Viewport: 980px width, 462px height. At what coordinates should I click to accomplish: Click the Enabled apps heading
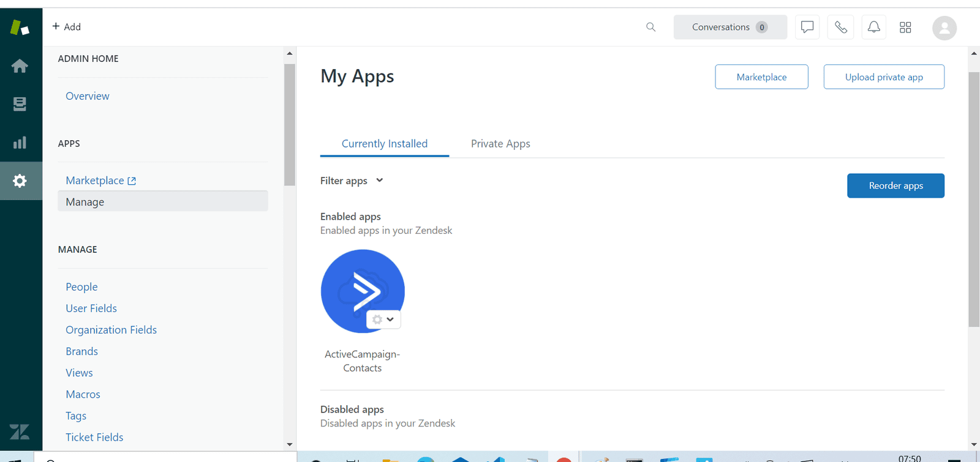tap(350, 217)
